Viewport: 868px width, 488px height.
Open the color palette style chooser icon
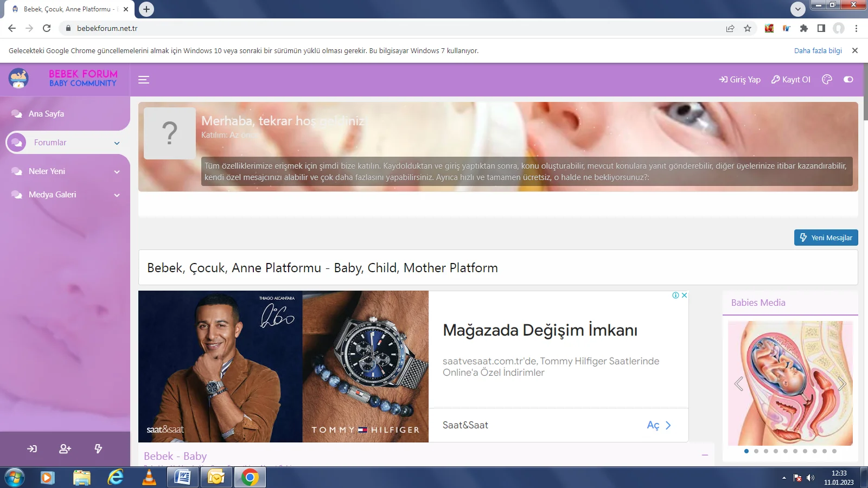click(827, 79)
